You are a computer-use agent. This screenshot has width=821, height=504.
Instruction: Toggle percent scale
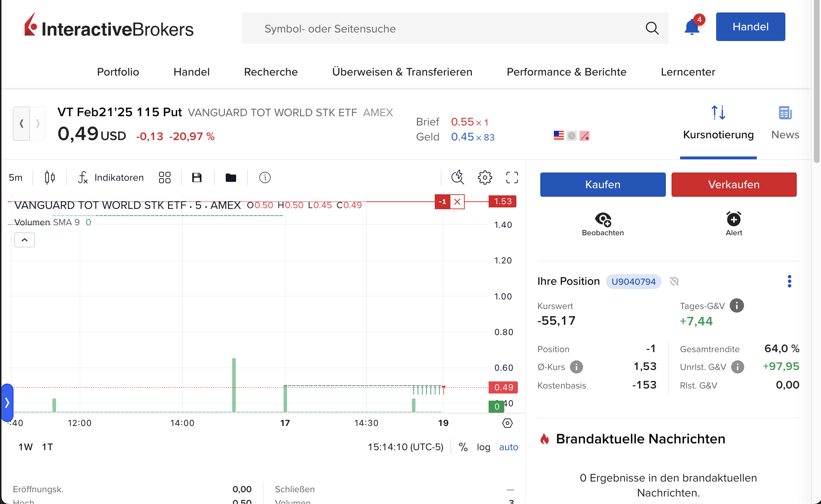(463, 447)
